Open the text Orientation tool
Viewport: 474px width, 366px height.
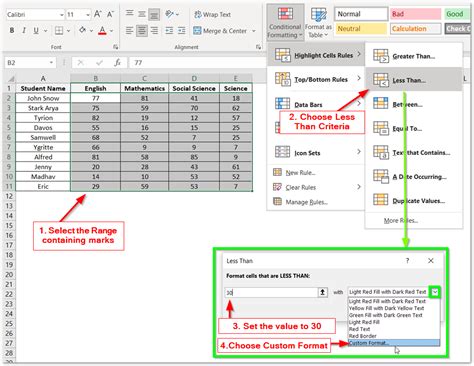170,14
